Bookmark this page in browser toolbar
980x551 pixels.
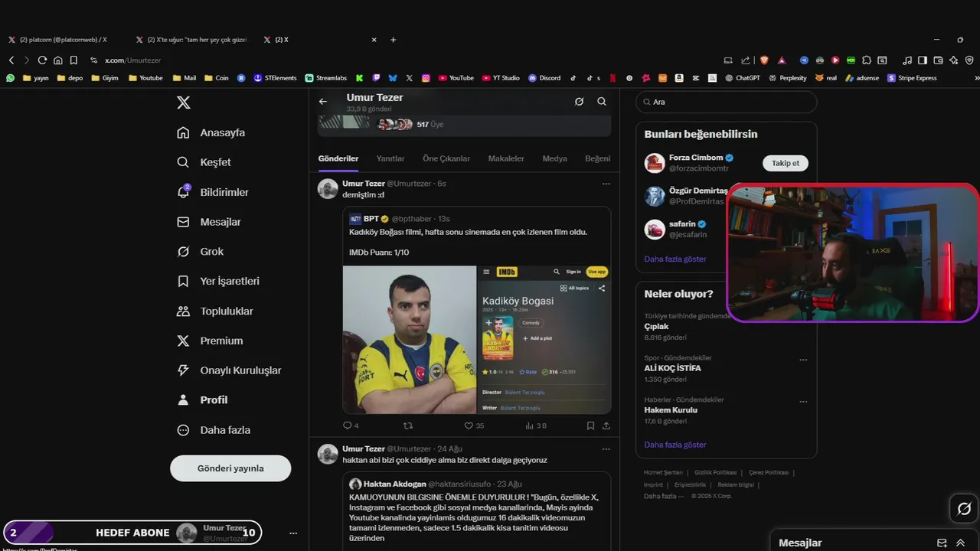click(x=73, y=60)
